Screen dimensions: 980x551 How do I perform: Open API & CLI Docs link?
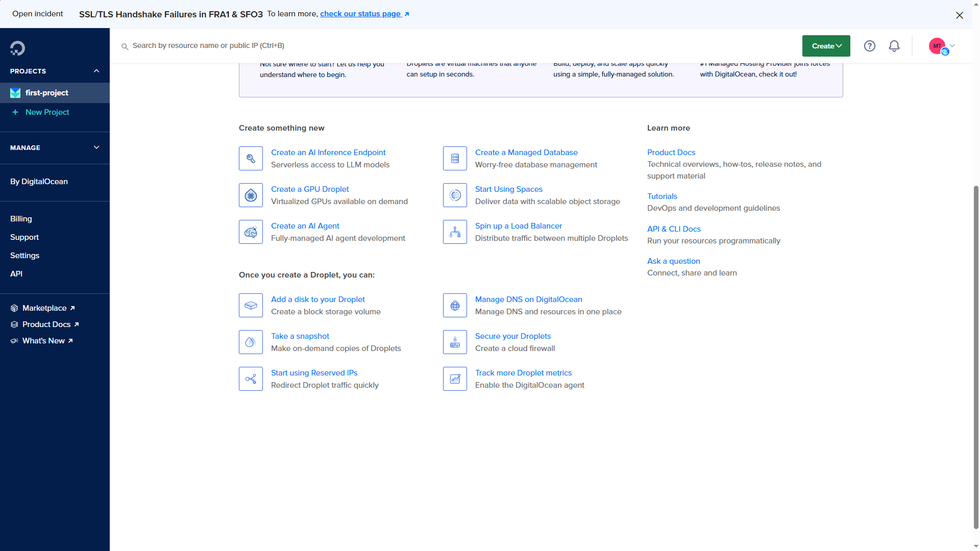click(674, 229)
